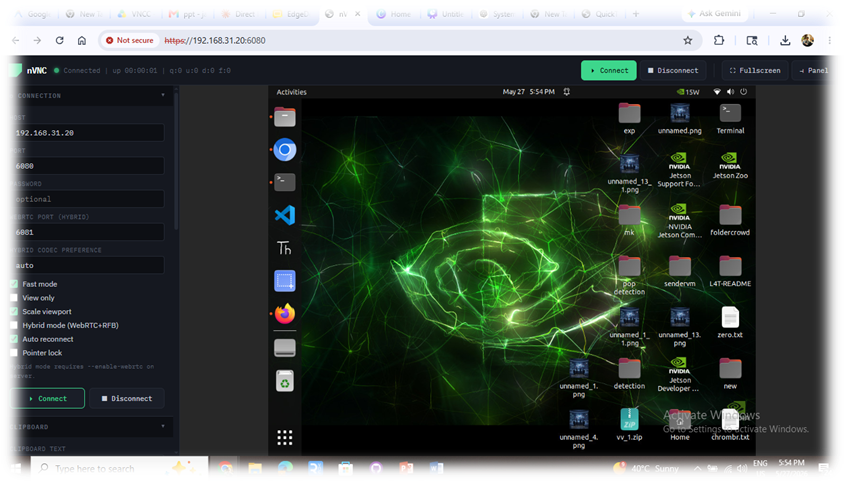Screen dimensions: 845x482
Task: Open Firefox from the Ubuntu dock
Action: click(285, 314)
